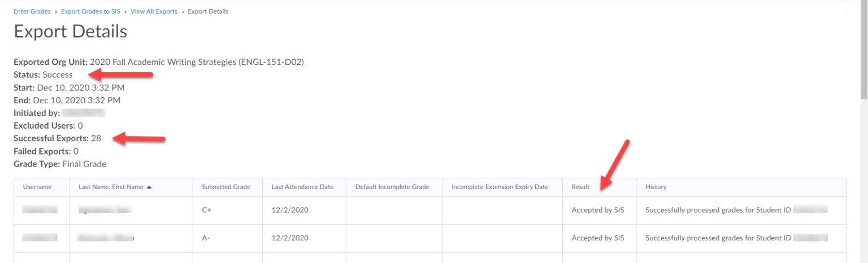Click the History column header
868x263 pixels.
tap(656, 187)
